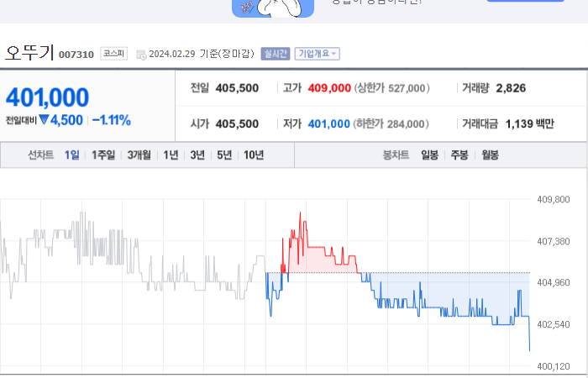Click the calendar icon before 2024.02.29
This screenshot has width=588, height=378.
pyautogui.click(x=141, y=55)
